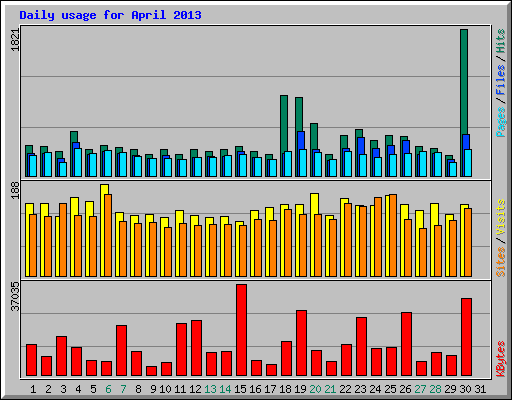The width and height of the screenshot is (512, 400).
Task: Click the red KBytes bar for day 30
Action: [466, 337]
